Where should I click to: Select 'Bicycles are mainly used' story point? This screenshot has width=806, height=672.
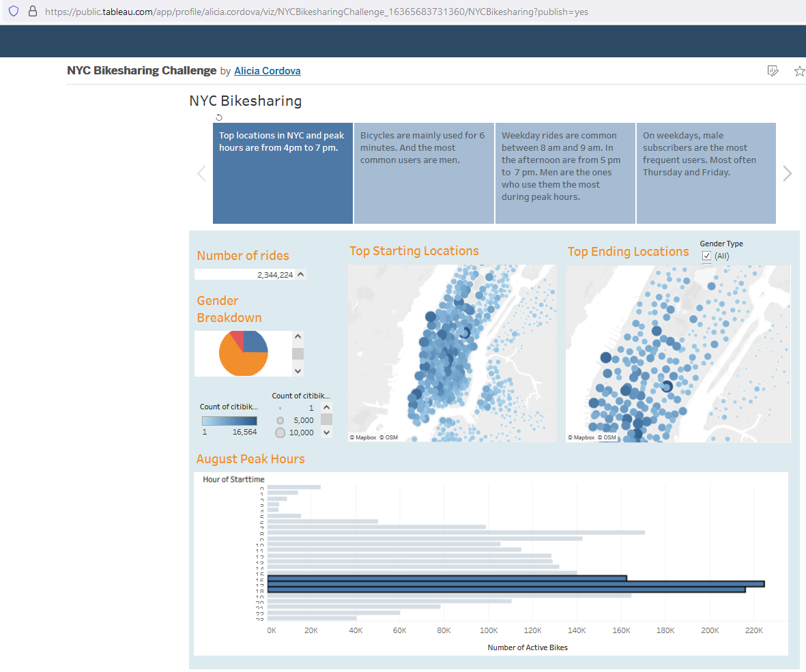point(424,173)
